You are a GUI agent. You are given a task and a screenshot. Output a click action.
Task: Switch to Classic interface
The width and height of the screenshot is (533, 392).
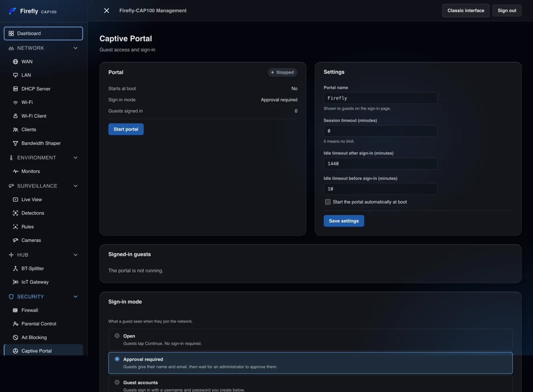point(466,11)
